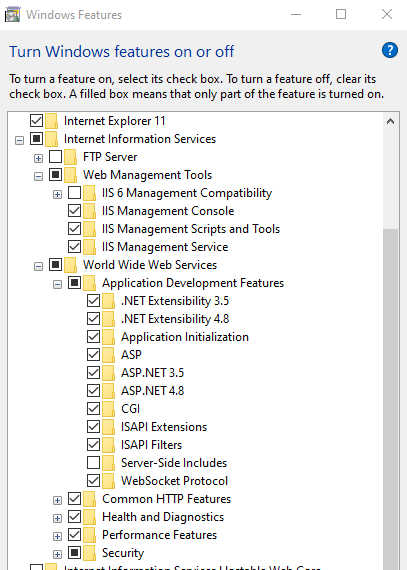
Task: Click the FTP Server folder icon
Action: pos(70,157)
